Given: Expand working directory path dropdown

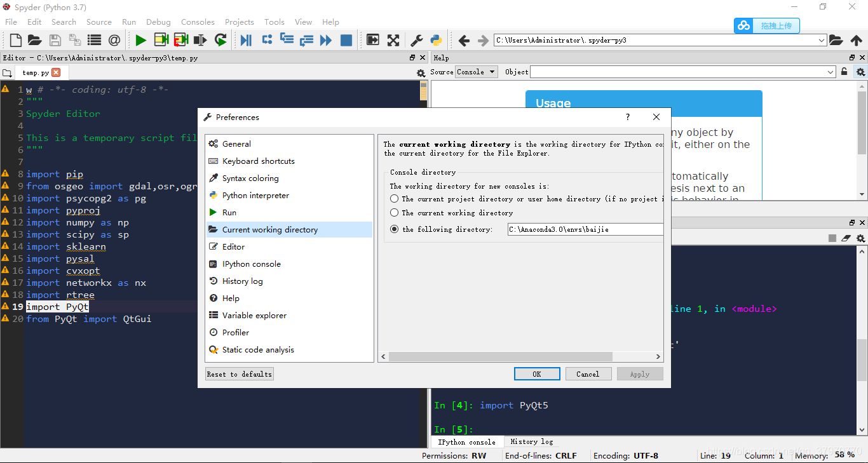Looking at the screenshot, I should tap(822, 40).
